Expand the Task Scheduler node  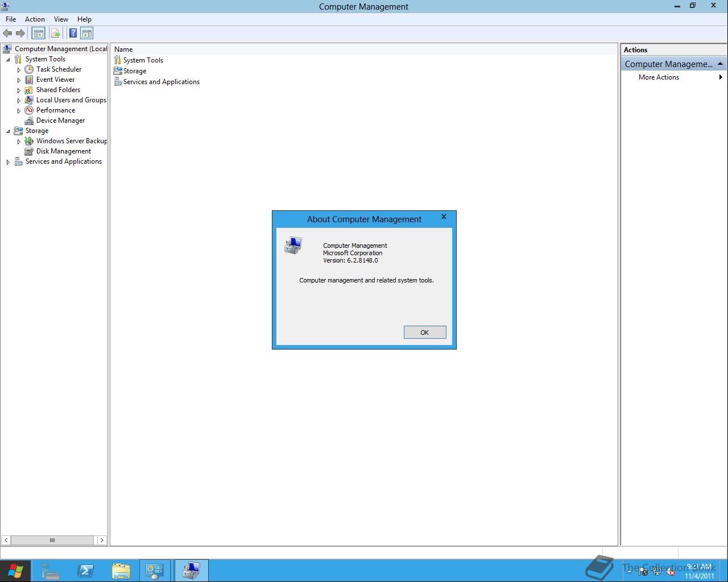pos(19,70)
